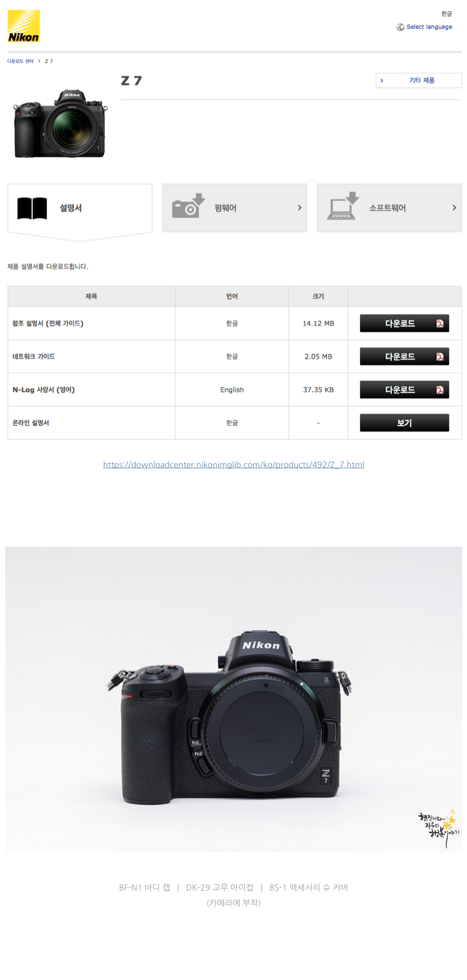The image size is (467, 980).
Task: Click 보기 button for online manual
Action: tap(405, 423)
